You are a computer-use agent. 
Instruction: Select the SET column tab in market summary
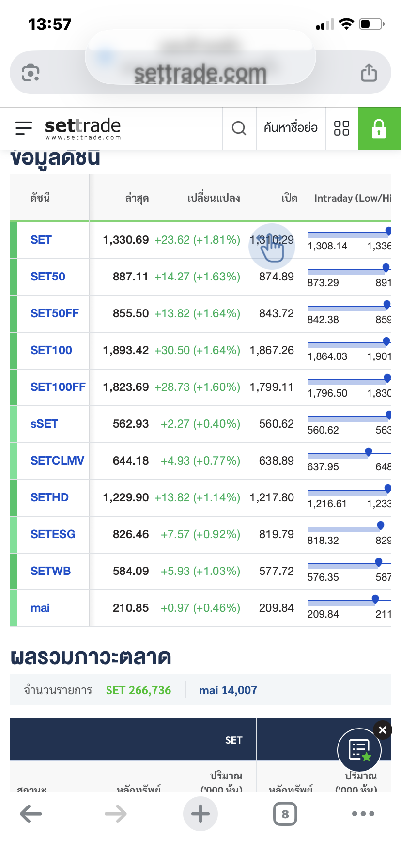click(233, 740)
